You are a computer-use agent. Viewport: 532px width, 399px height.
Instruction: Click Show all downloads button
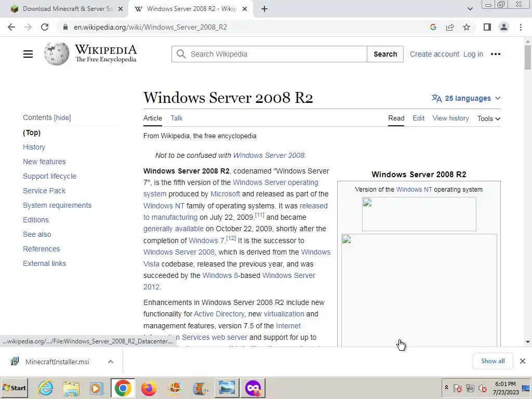click(x=493, y=361)
